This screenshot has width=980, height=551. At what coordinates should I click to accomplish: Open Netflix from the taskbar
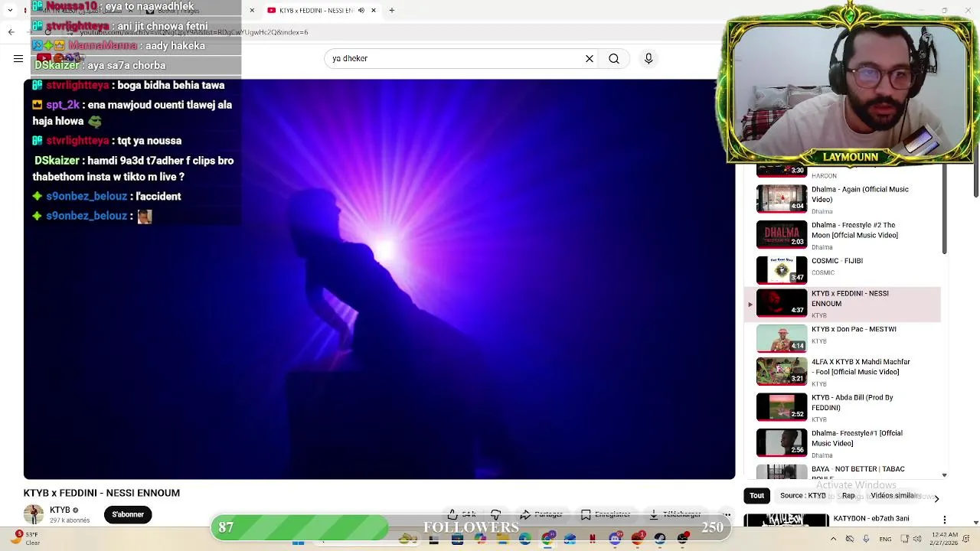click(592, 540)
